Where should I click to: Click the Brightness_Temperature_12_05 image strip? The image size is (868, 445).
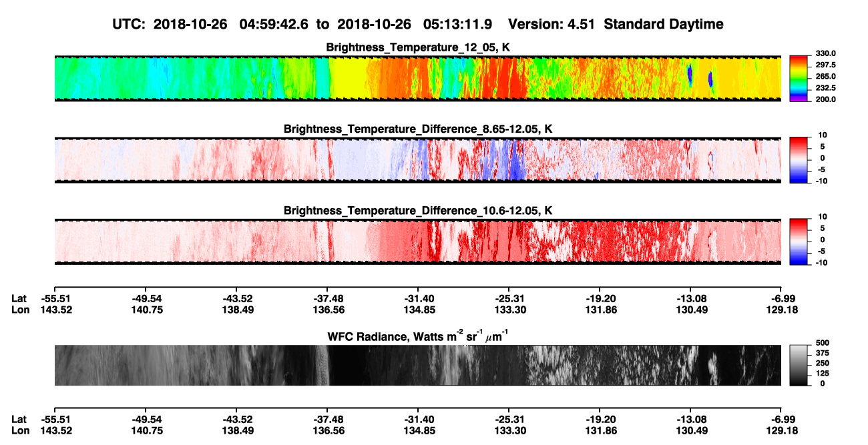417,78
